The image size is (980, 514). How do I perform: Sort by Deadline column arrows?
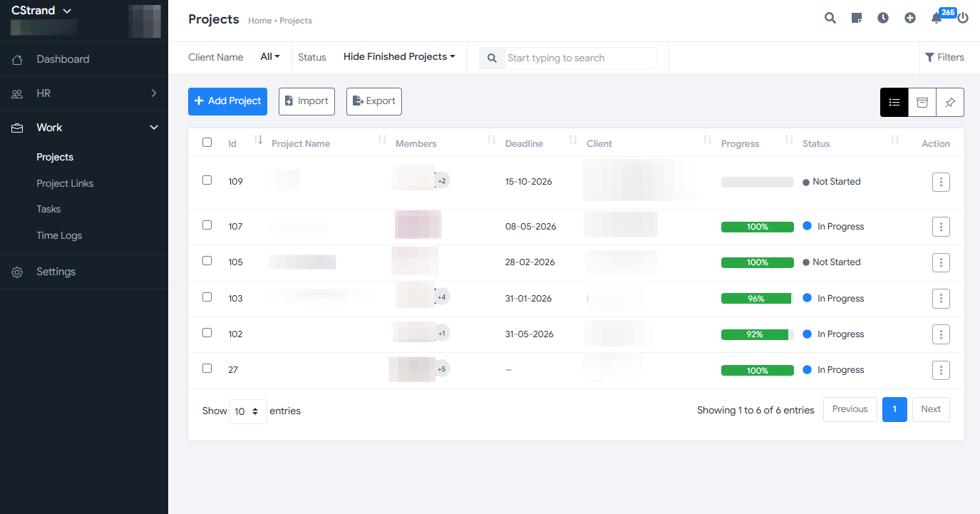click(x=572, y=140)
